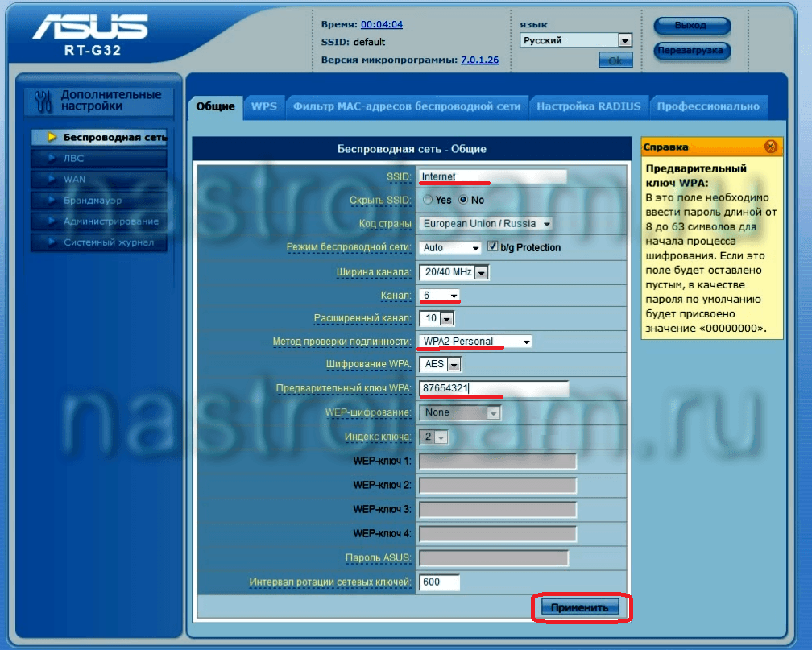Open the WAN section in sidebar

[x=75, y=180]
